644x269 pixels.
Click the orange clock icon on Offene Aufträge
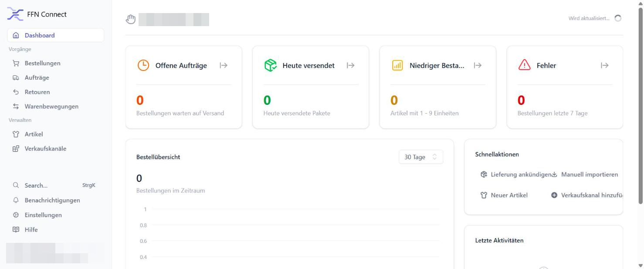coord(143,65)
